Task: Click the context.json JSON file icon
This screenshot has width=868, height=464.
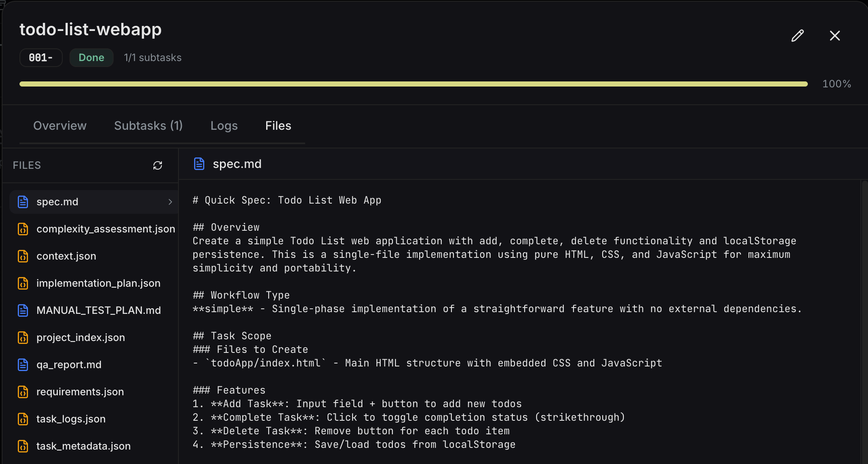Action: tap(23, 256)
